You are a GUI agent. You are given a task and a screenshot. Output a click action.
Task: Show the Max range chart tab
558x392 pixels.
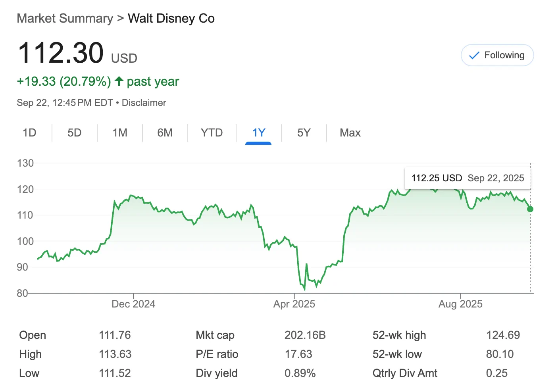[x=350, y=133]
